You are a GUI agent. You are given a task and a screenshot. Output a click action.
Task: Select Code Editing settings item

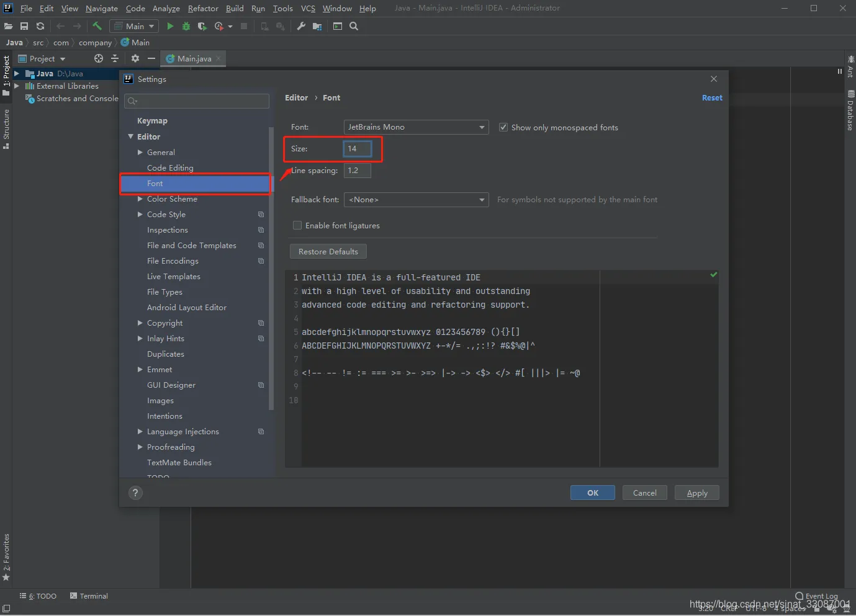tap(170, 168)
